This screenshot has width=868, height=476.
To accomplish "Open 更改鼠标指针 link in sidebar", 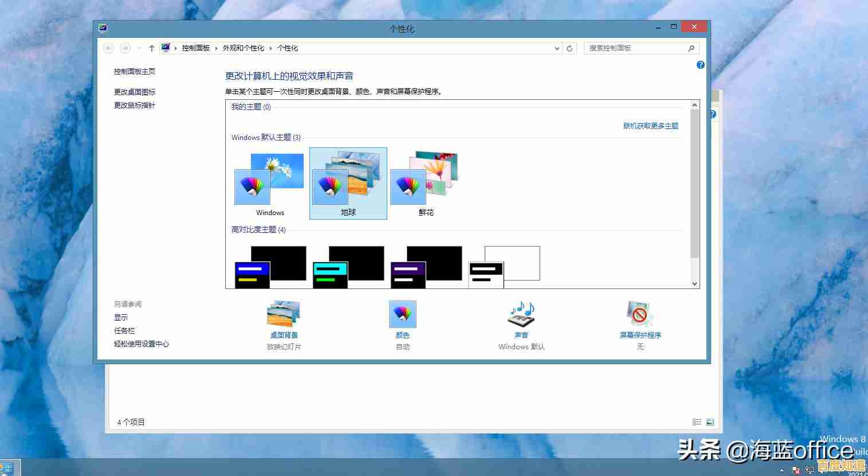I will tap(134, 105).
